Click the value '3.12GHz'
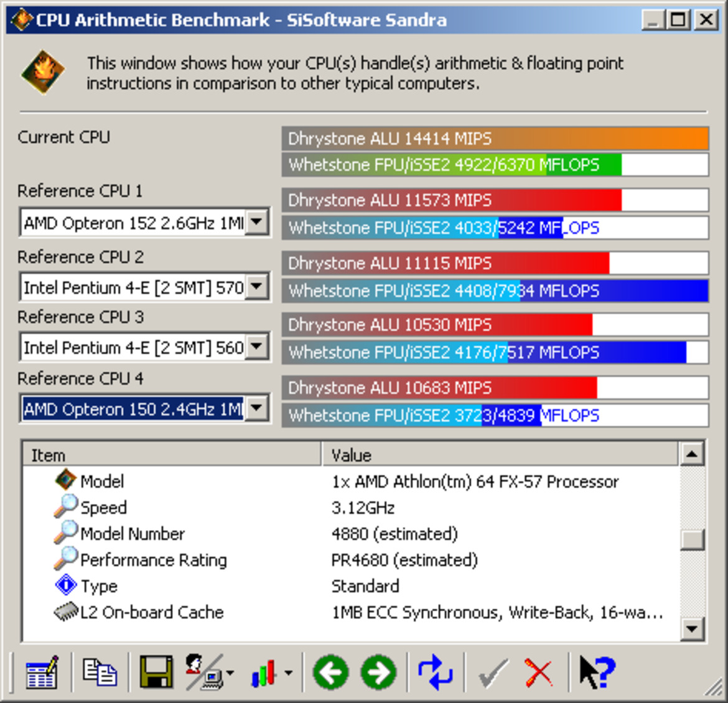 click(x=363, y=508)
